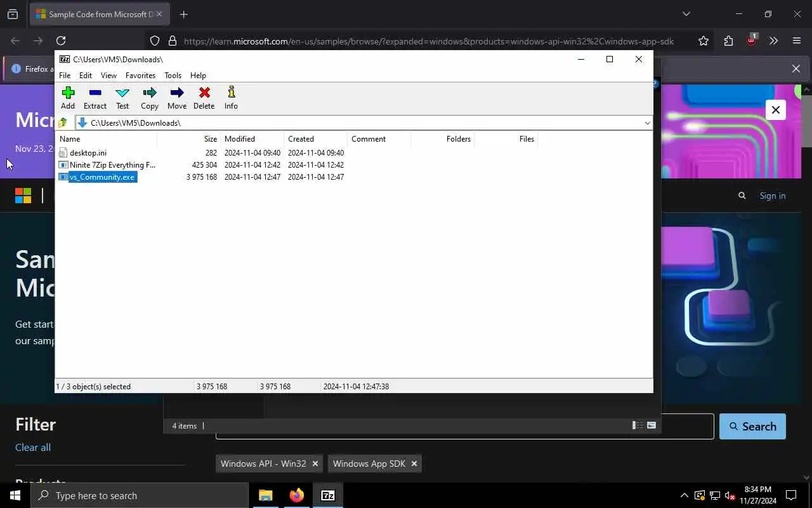Click the tracking protection shield icon

(x=155, y=41)
